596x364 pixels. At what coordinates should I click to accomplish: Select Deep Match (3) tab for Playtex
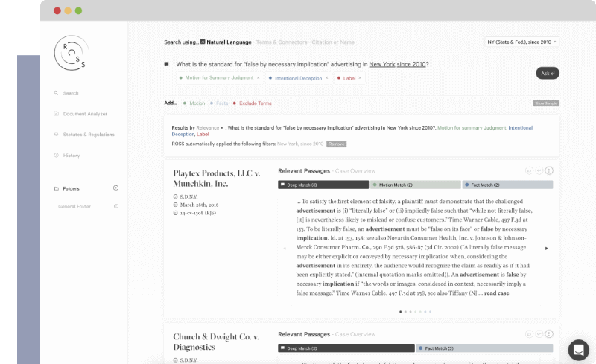pos(323,185)
